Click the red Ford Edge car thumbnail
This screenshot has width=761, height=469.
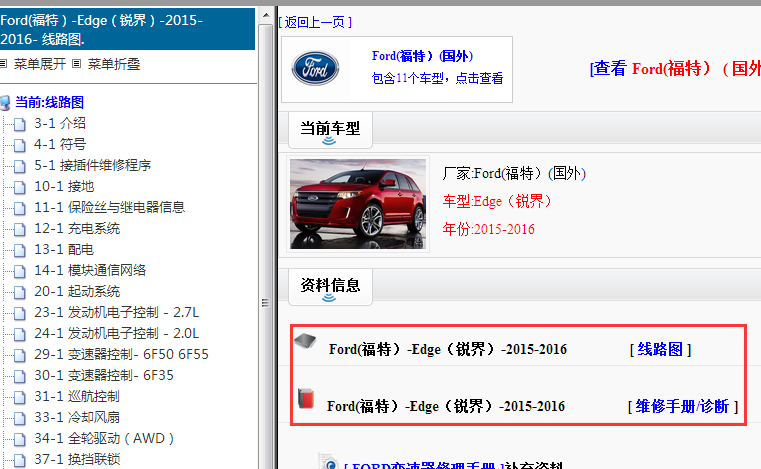click(358, 204)
